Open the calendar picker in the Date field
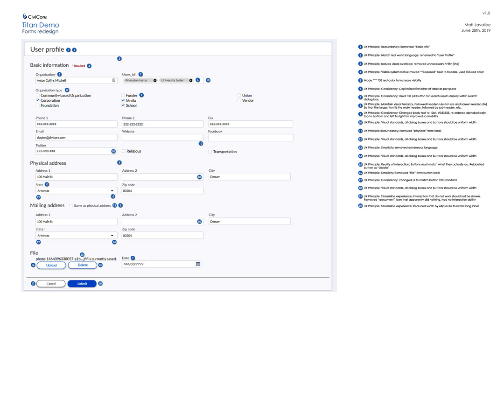This screenshot has width=504, height=420. click(198, 264)
